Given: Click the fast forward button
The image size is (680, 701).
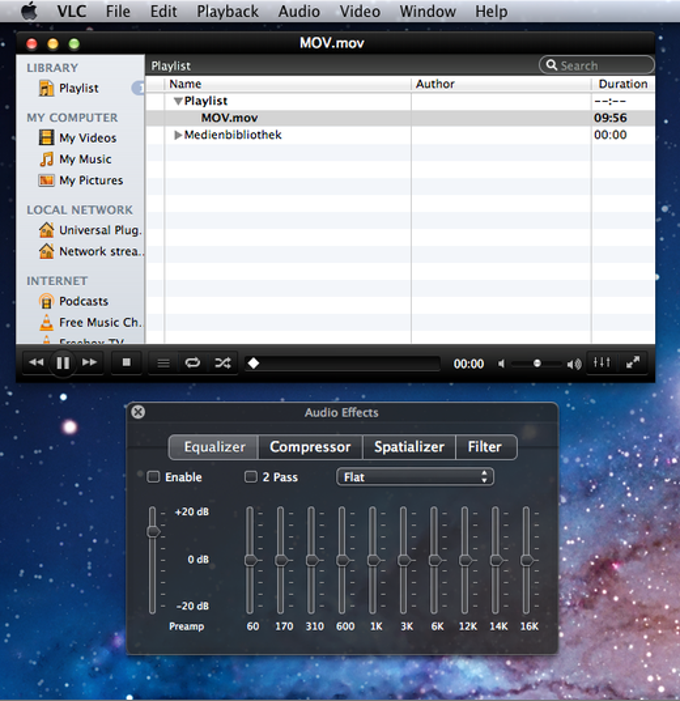Looking at the screenshot, I should 89,362.
